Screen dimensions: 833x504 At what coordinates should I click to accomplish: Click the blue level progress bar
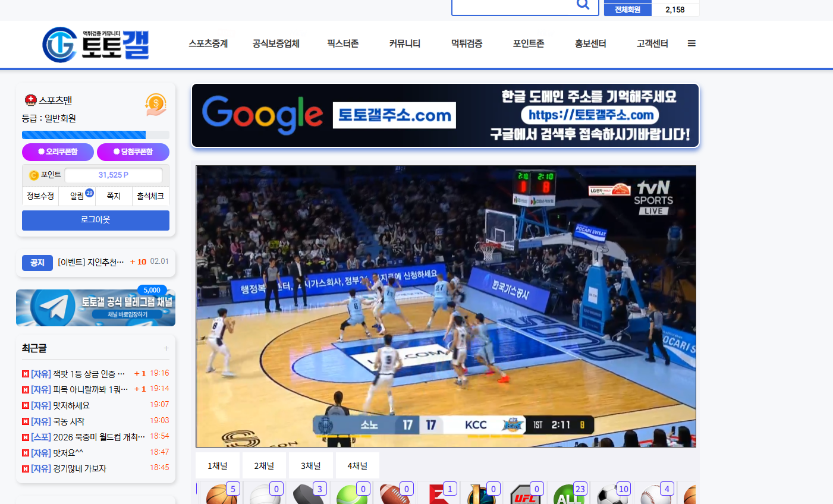[x=83, y=134]
